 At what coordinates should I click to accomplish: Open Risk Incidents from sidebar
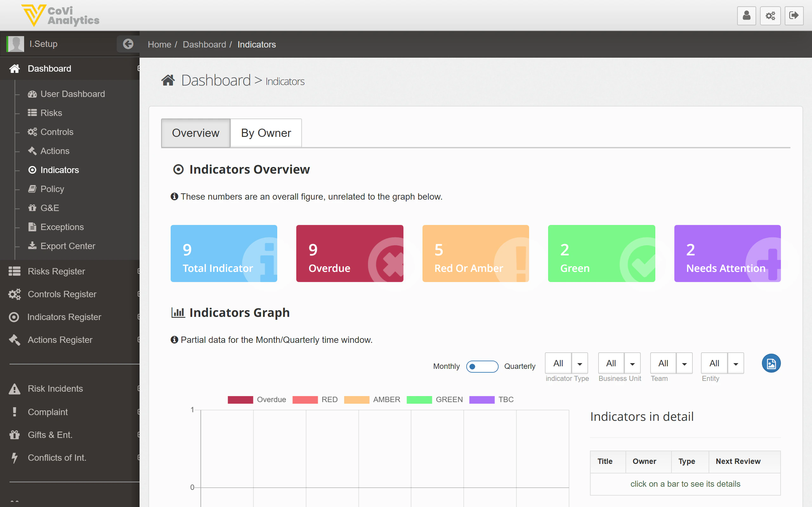pos(55,388)
